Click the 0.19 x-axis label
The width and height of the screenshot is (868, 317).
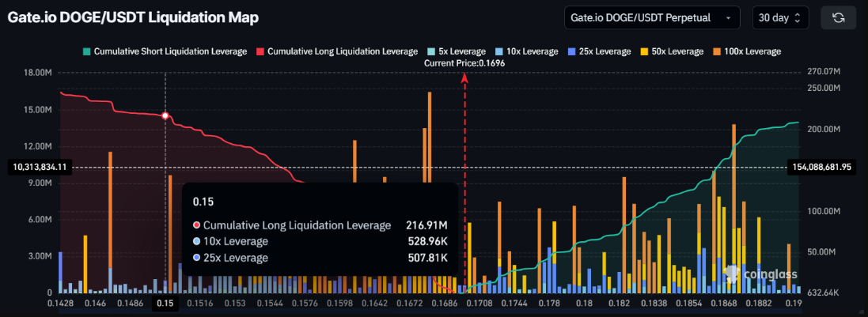point(793,304)
